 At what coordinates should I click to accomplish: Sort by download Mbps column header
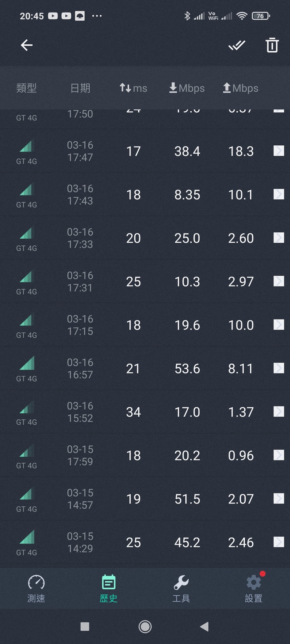pyautogui.click(x=187, y=88)
